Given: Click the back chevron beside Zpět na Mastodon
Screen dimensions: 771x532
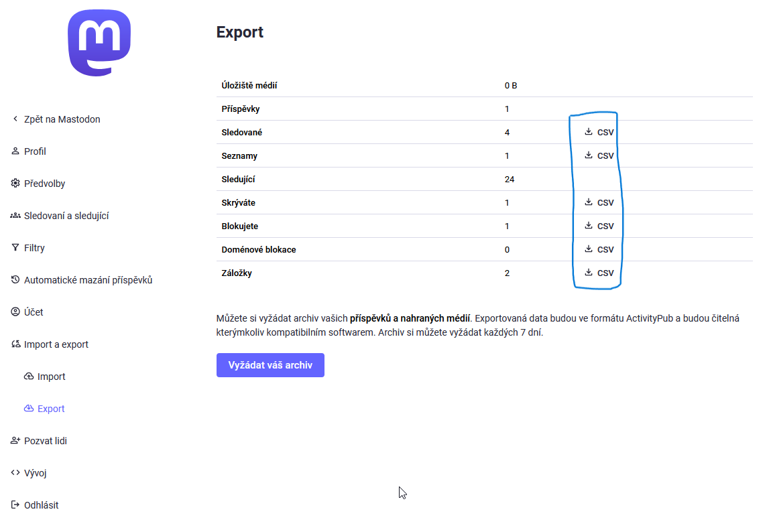Looking at the screenshot, I should [x=15, y=119].
